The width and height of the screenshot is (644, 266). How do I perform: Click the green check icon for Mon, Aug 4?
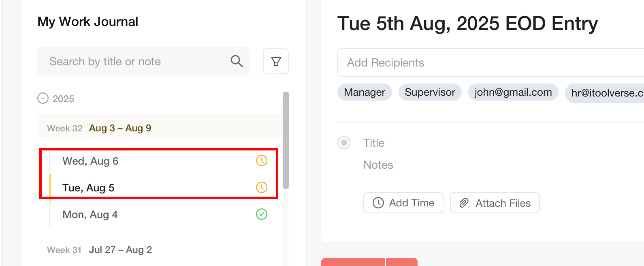point(262,214)
